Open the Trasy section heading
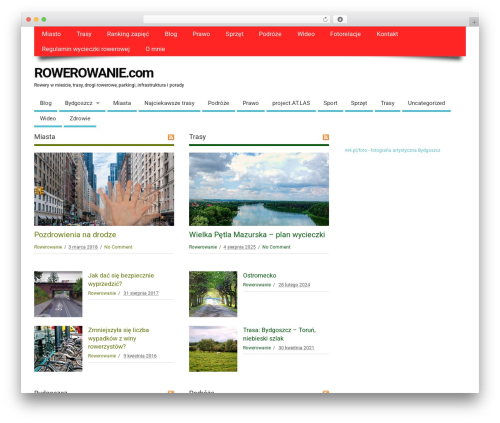 (197, 137)
